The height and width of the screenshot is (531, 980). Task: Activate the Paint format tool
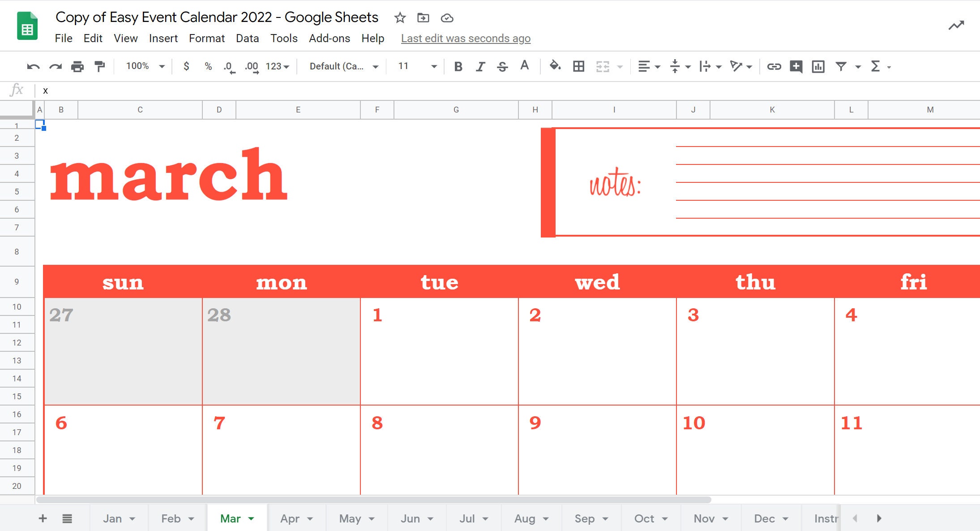coord(99,67)
